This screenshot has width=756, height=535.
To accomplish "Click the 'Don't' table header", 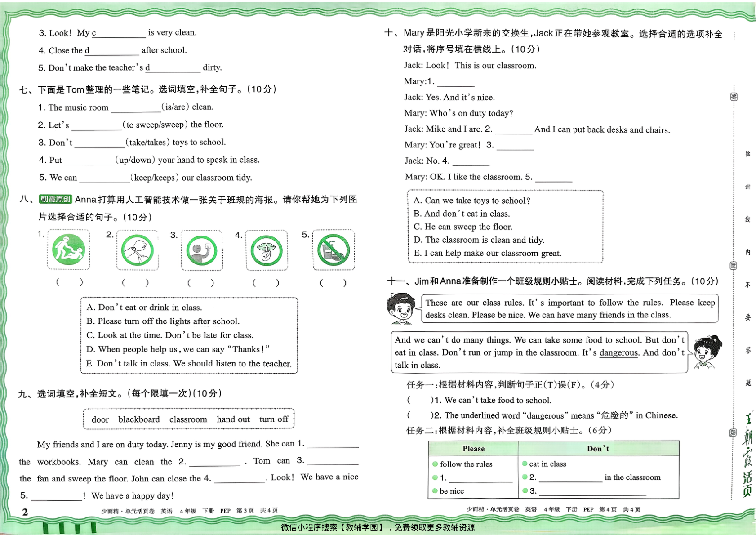I will click(598, 449).
